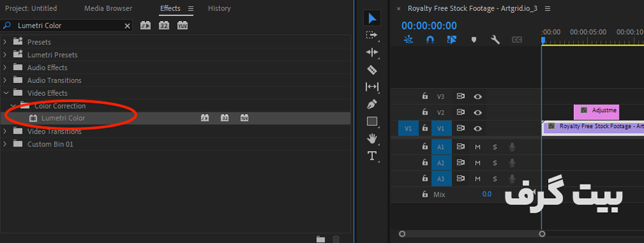Select the Track Select Forward tool
Image resolution: width=644 pixels, height=243 pixels.
pyautogui.click(x=372, y=35)
